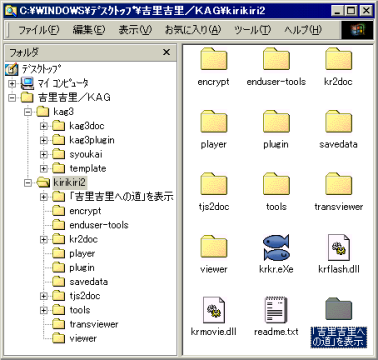Click the kag3 folder icon in tree
The image size is (378, 360).
[x=43, y=112]
